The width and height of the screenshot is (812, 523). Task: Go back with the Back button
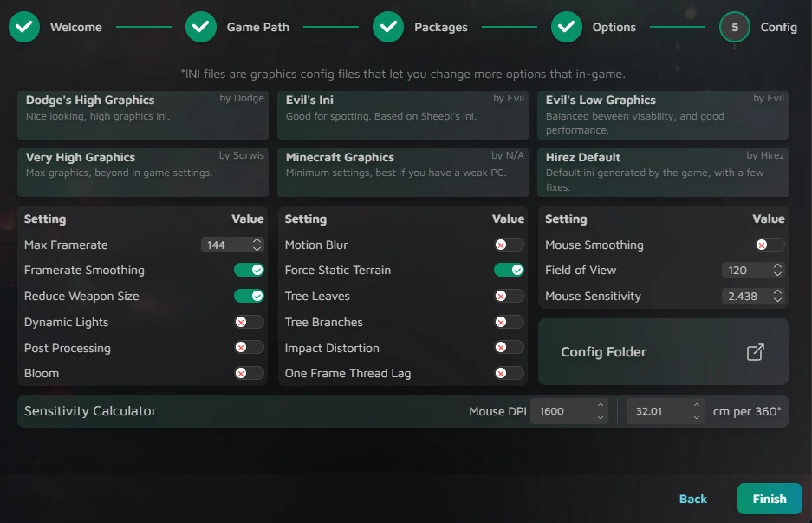click(692, 499)
